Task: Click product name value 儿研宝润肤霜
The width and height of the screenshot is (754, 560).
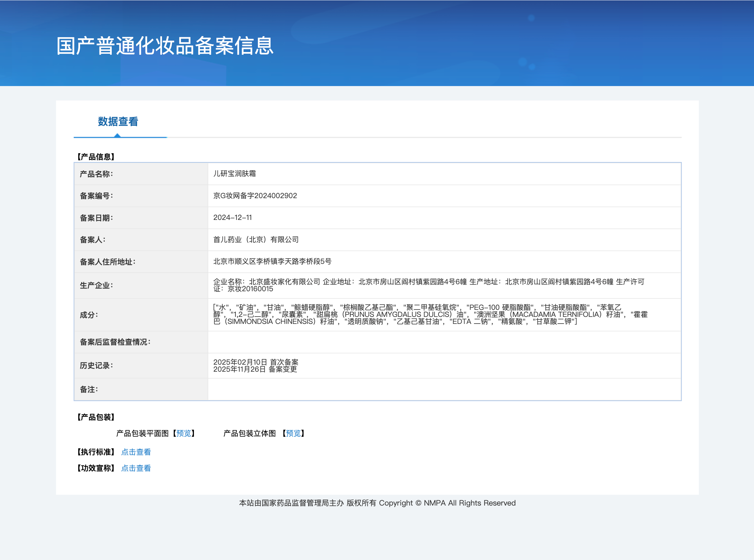Action: coord(234,174)
